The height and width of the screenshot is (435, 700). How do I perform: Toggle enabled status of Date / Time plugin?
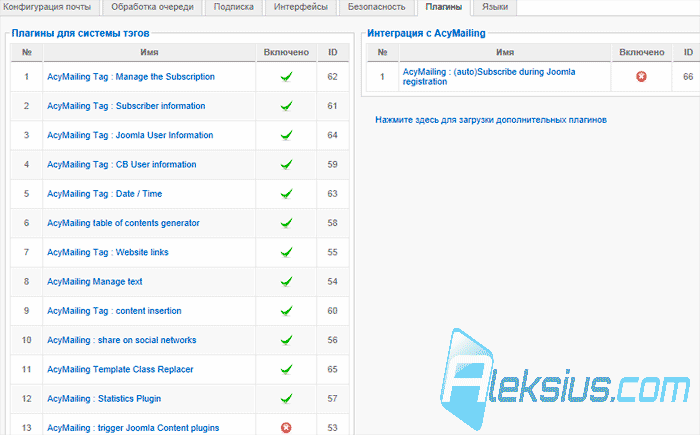(286, 194)
